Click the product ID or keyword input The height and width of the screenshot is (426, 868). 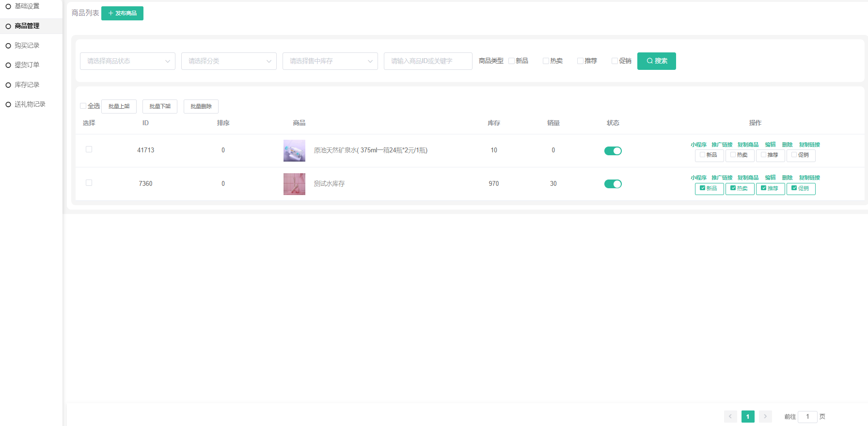click(428, 61)
